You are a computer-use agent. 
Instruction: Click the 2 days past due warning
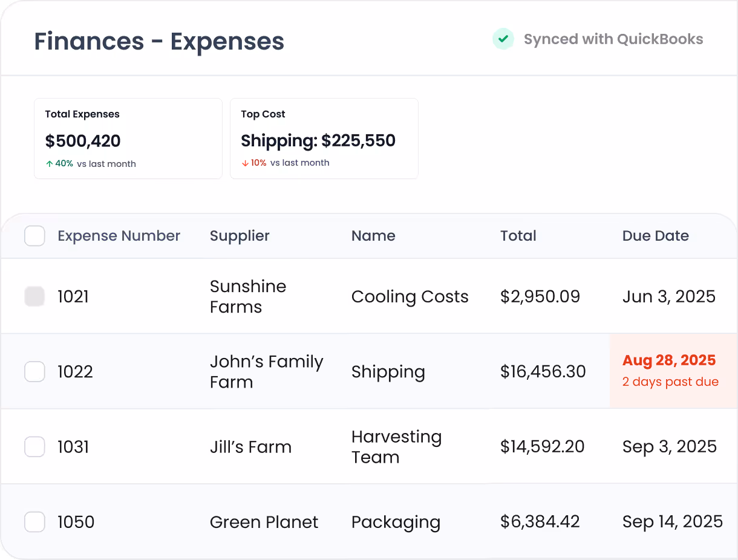pyautogui.click(x=670, y=382)
